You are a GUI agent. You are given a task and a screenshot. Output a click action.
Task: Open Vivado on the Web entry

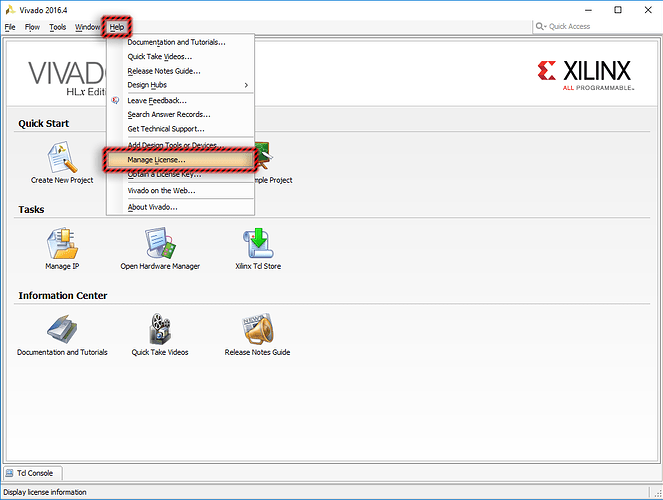[x=161, y=190]
